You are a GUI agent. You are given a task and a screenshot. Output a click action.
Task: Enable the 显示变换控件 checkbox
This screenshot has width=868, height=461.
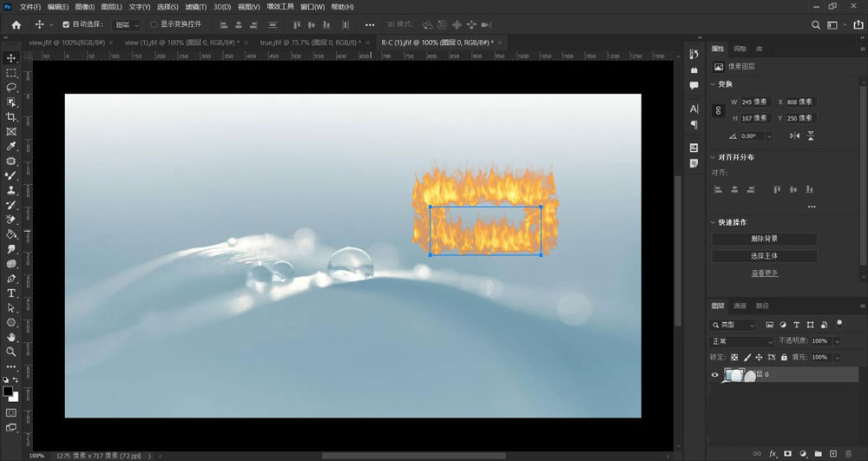[x=155, y=25]
